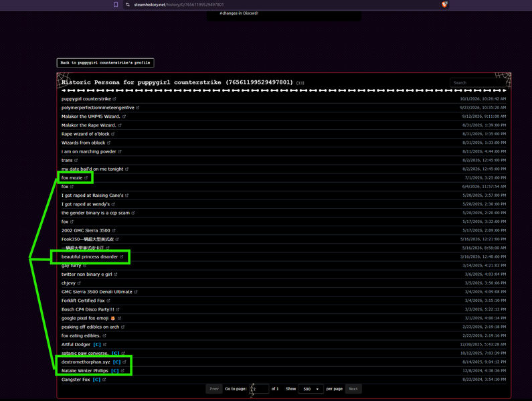The height and width of the screenshot is (401, 532).
Task: Open external link icon beside Gangster Fox
Action: [x=104, y=380]
